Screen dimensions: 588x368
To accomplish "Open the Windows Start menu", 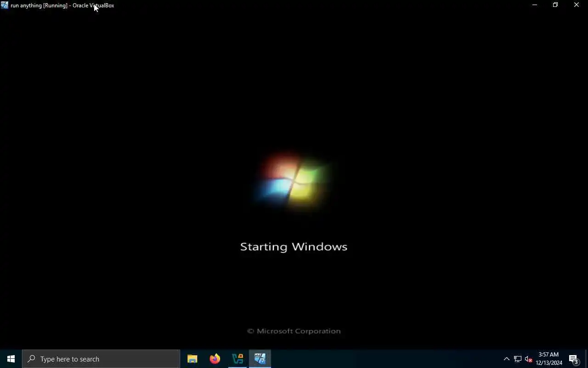I will click(11, 359).
